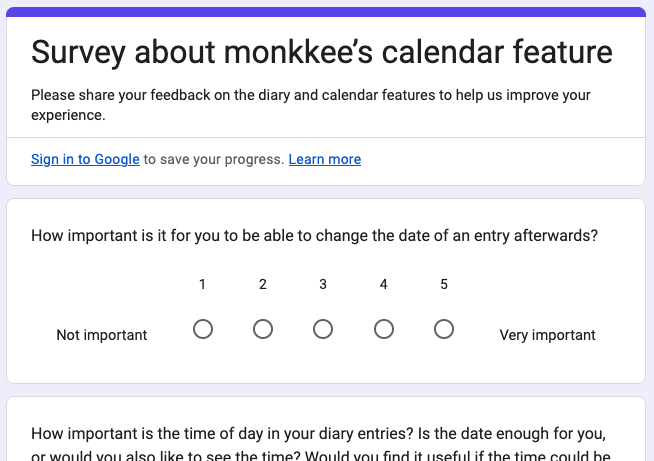Choose rating 3 on the importance scale
Screen dimensions: 654x461
coord(323,329)
